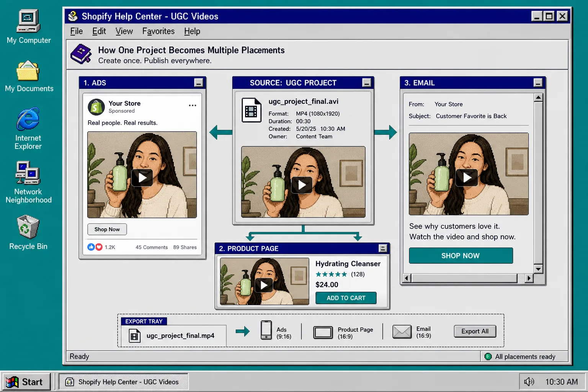Click the email subject Customer Favorite is Back

tap(471, 116)
